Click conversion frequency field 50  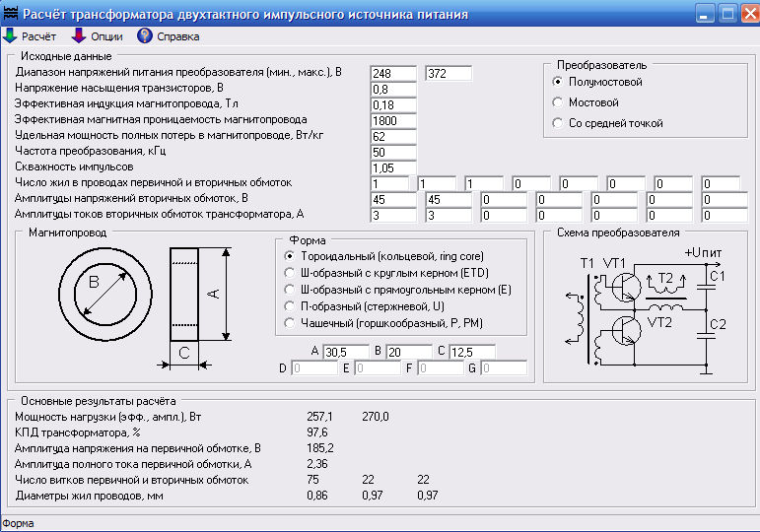[x=393, y=152]
